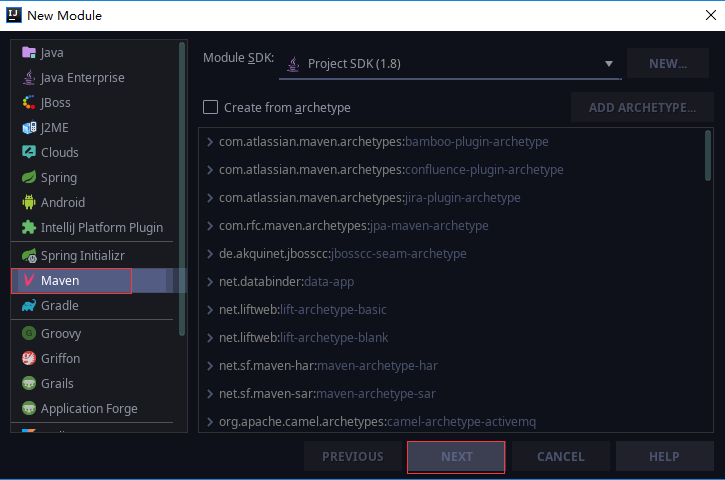Click the NEW... SDK button

click(x=668, y=64)
